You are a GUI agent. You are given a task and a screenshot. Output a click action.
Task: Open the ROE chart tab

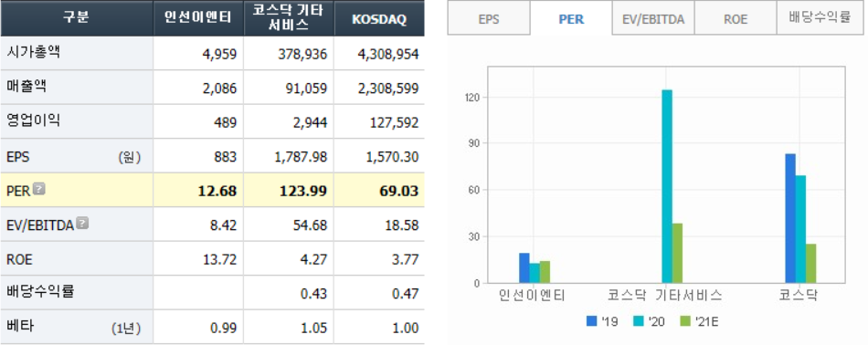[x=736, y=18]
